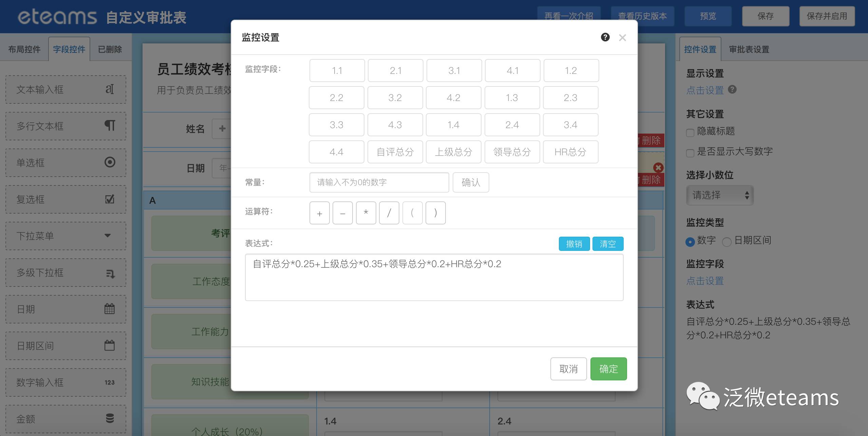The image size is (868, 436).
Task: Click the 下拉菜单 control arrow
Action: 108,236
